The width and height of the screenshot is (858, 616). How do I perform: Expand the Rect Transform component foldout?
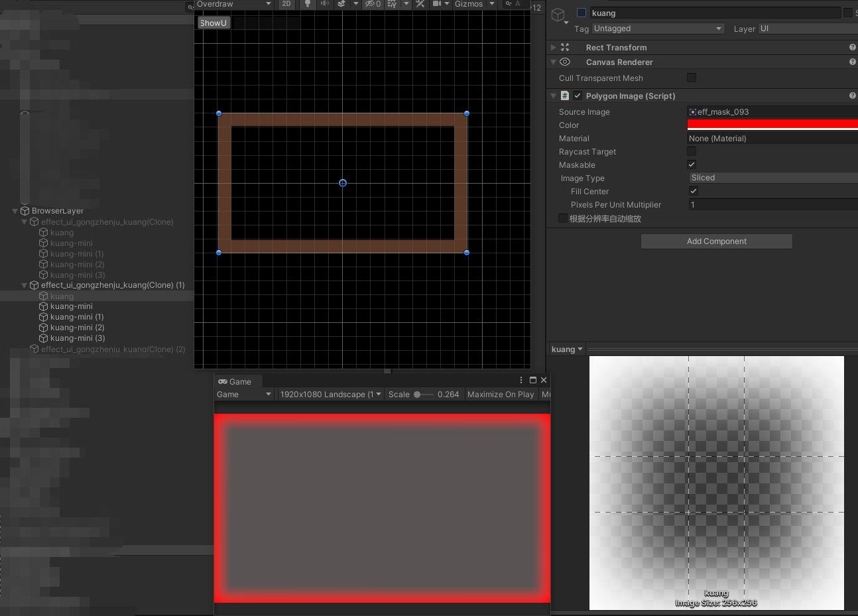point(553,48)
